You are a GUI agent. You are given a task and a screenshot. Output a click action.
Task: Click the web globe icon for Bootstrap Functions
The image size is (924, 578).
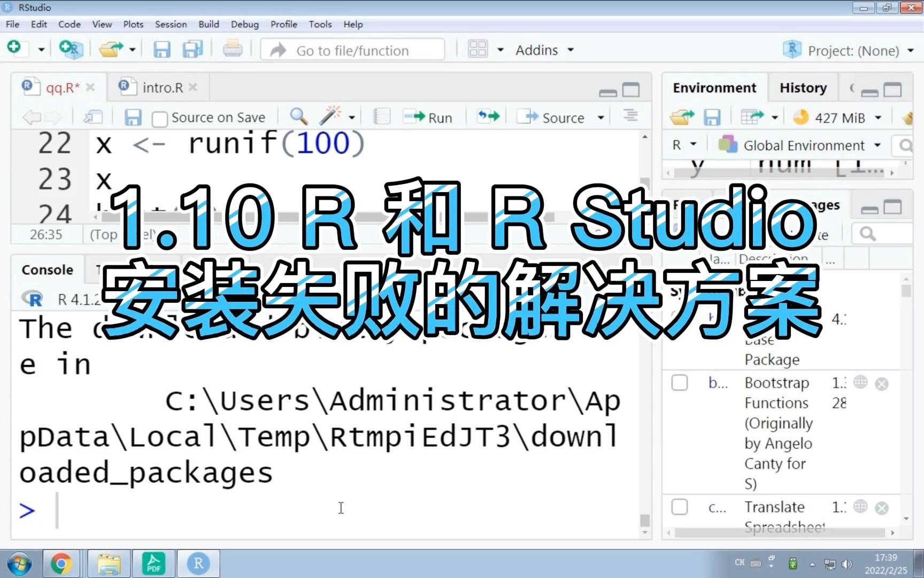click(860, 382)
